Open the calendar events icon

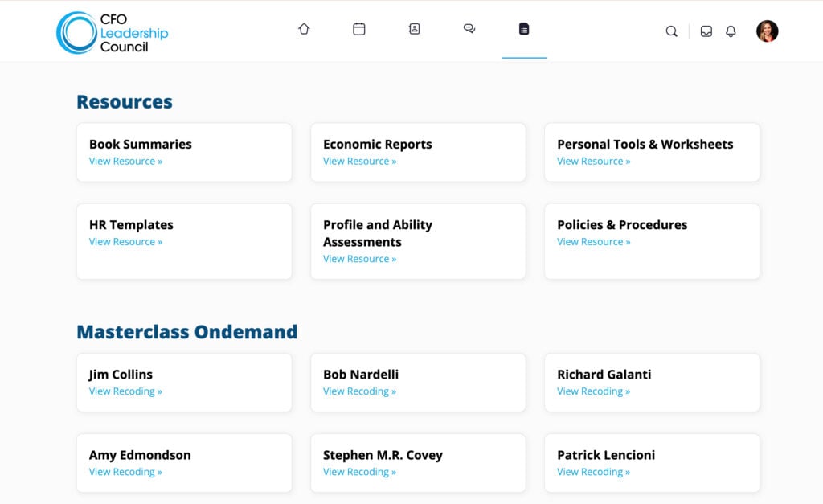[359, 29]
